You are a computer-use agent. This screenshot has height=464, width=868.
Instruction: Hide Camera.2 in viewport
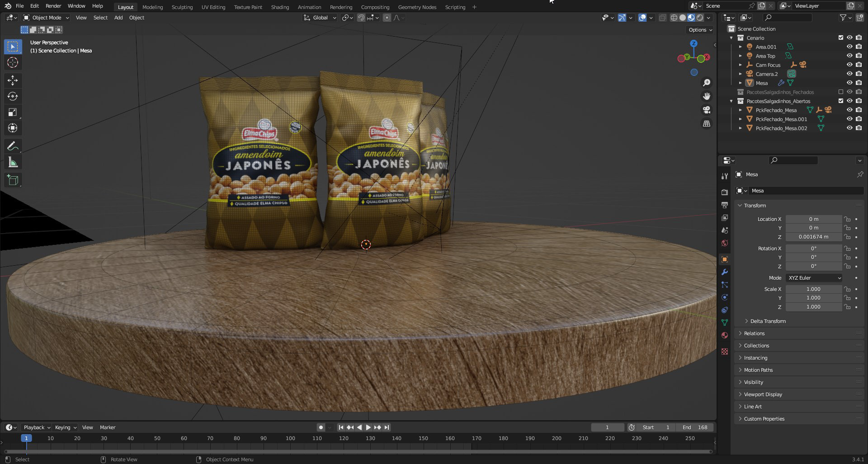tap(849, 74)
